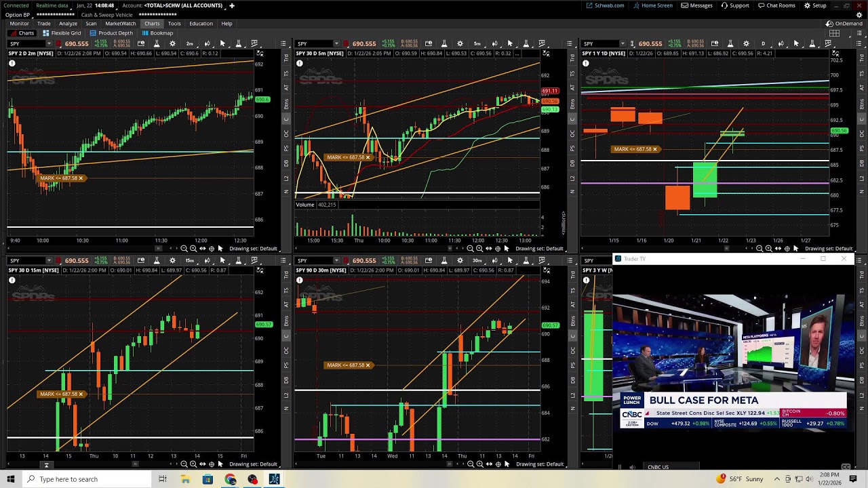Viewport: 868px width, 488px height.
Task: Zoom out on the 2m chart
Action: 184,248
